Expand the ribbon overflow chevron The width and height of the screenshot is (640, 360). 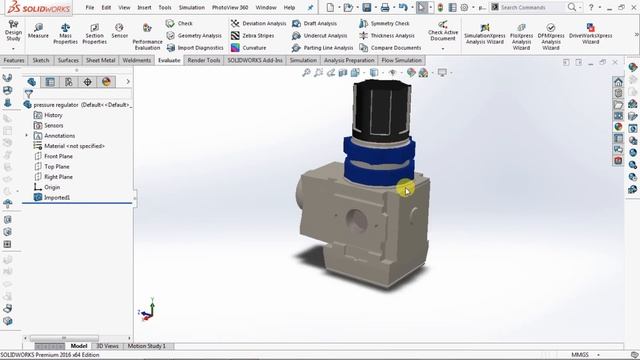tap(636, 35)
